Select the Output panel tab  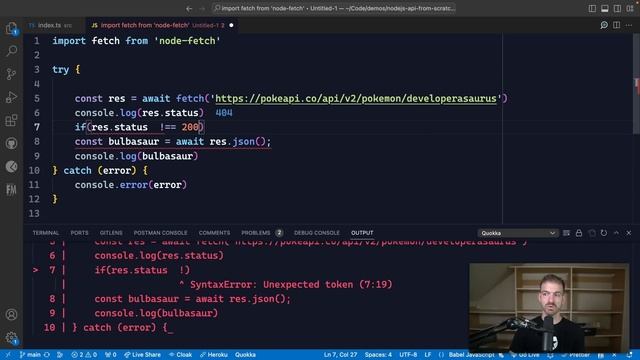[362, 233]
